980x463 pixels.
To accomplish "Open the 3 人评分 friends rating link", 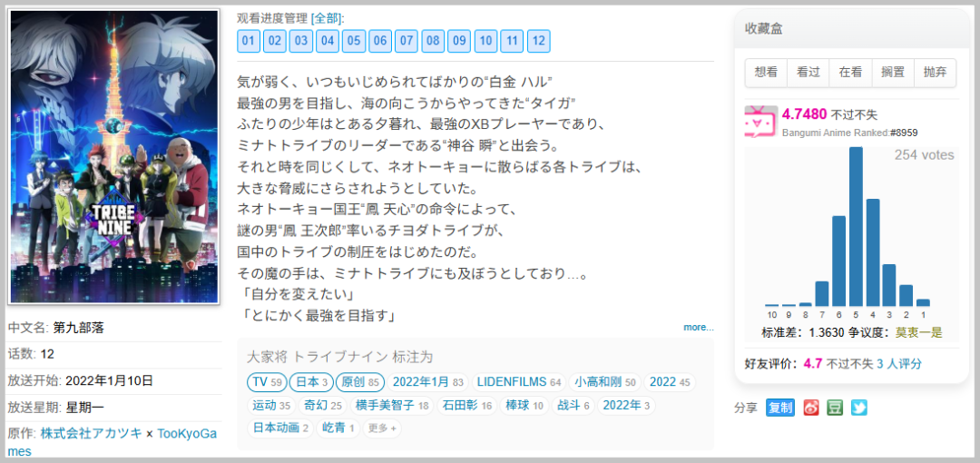I will click(898, 364).
